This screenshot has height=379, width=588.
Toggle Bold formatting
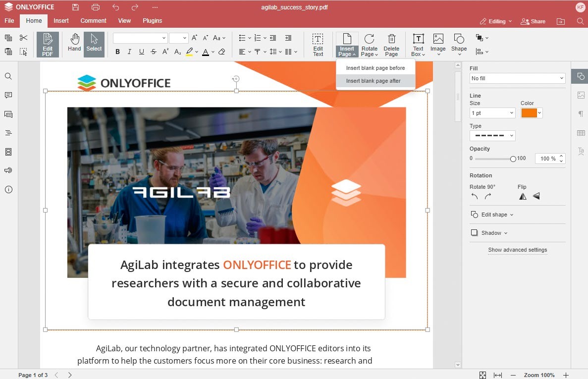(117, 52)
